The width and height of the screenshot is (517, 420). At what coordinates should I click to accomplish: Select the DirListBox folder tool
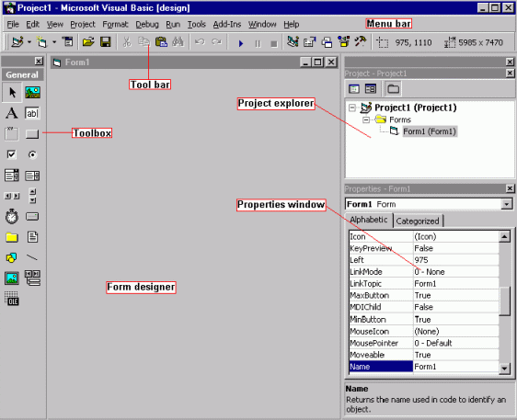[12, 237]
